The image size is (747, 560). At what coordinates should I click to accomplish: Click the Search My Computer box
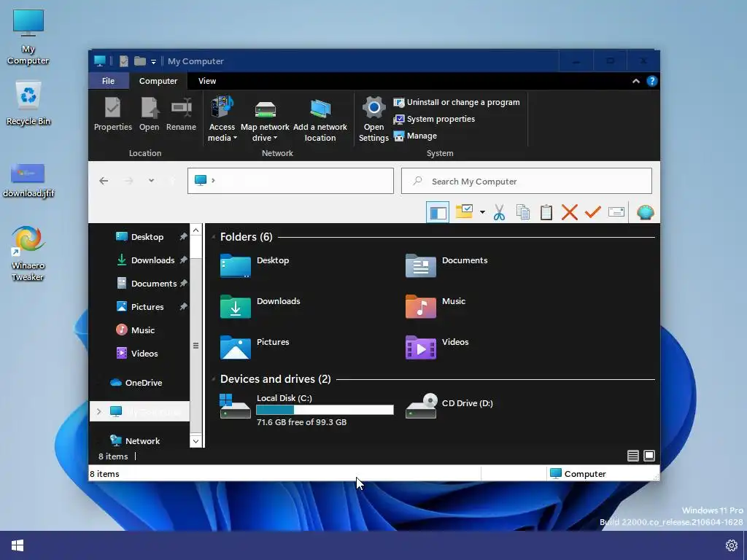(527, 181)
